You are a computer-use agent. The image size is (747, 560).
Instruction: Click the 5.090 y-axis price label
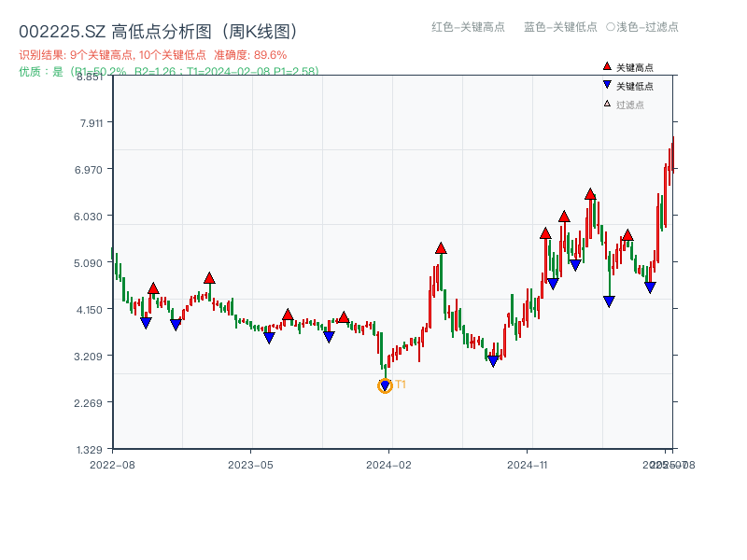tap(88, 263)
